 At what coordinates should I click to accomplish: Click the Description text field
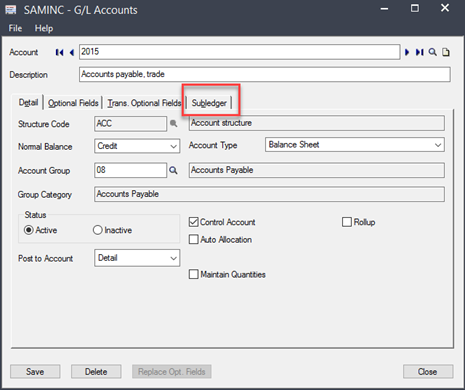(x=265, y=74)
